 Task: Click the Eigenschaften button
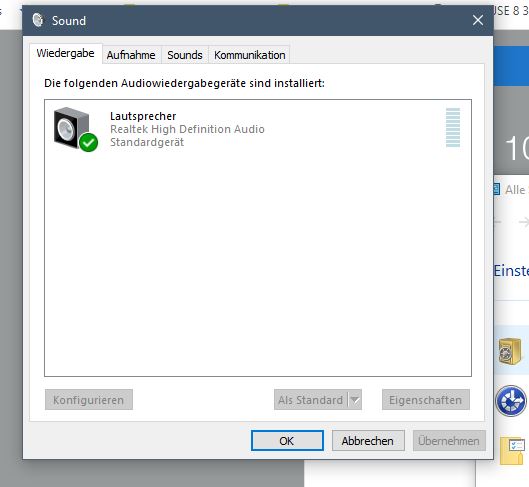[x=425, y=400]
